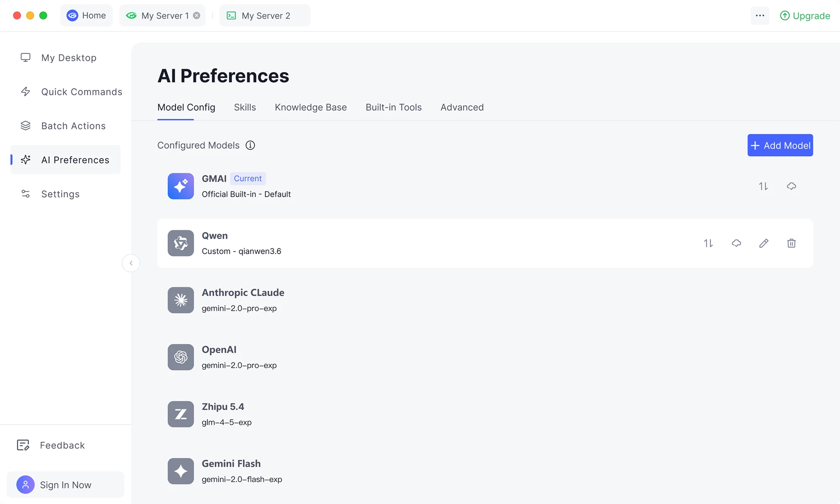Screen dimensions: 840x504
Task: Click the cloud icon on Qwen row
Action: coord(736,243)
